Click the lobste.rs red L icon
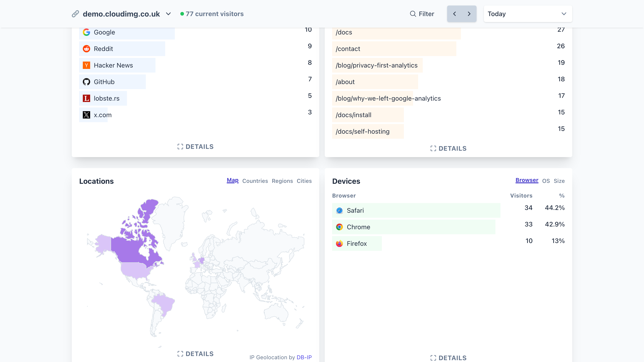The image size is (644, 362). [86, 98]
